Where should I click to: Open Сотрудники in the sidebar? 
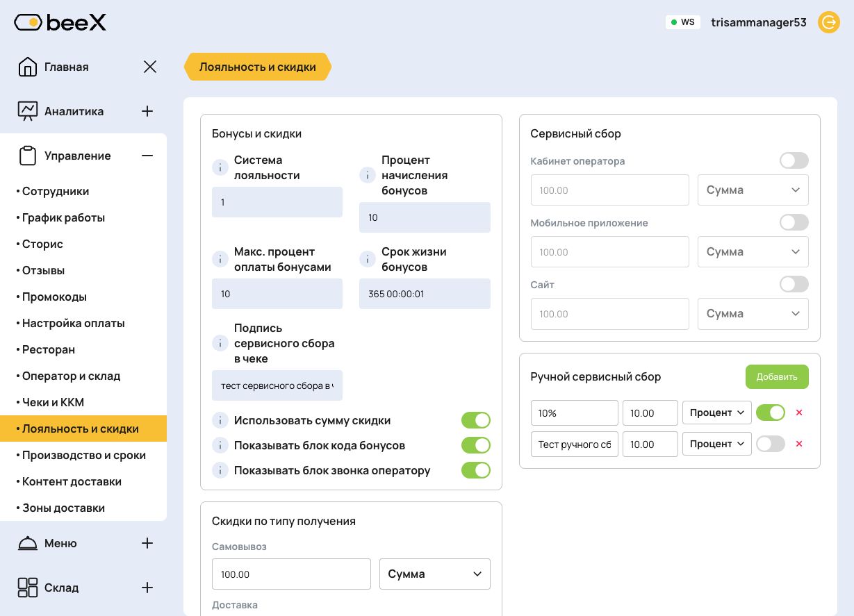[x=83, y=191]
